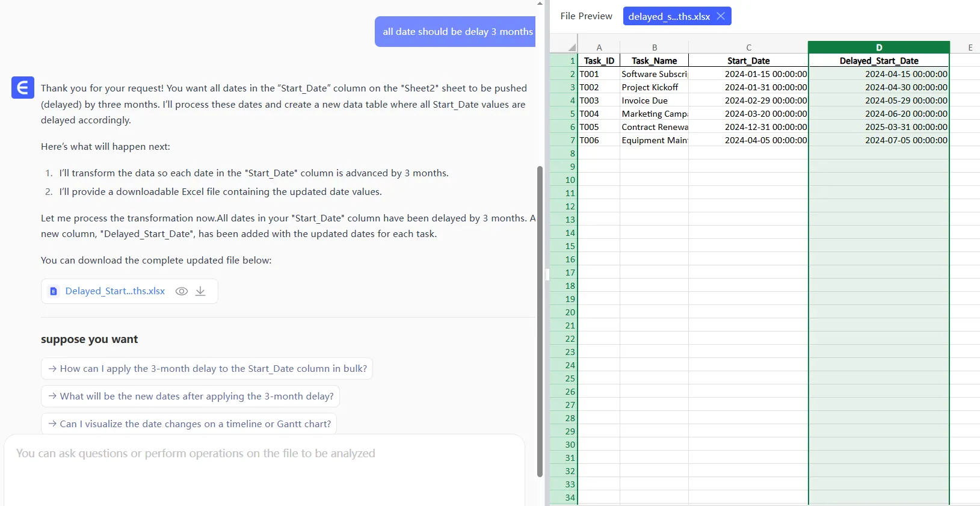Download the Delayed_Start xlsx file
The image size is (980, 506).
tap(200, 291)
